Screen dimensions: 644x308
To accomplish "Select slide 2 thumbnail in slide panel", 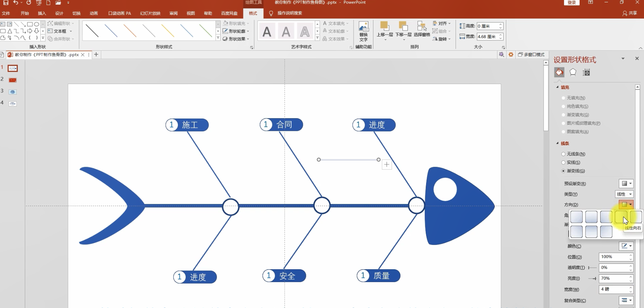I will click(13, 80).
